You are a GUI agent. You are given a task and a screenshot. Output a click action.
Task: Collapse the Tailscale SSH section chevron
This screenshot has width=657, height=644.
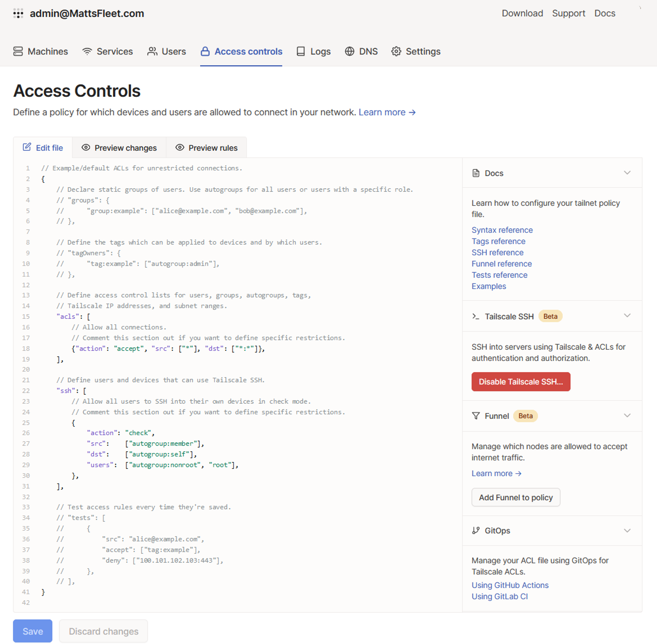[627, 315]
